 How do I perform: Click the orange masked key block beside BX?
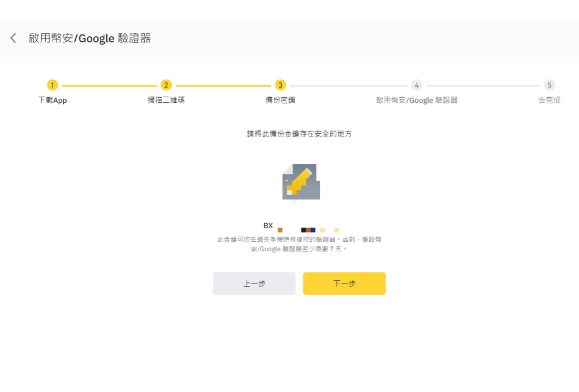[x=279, y=229]
